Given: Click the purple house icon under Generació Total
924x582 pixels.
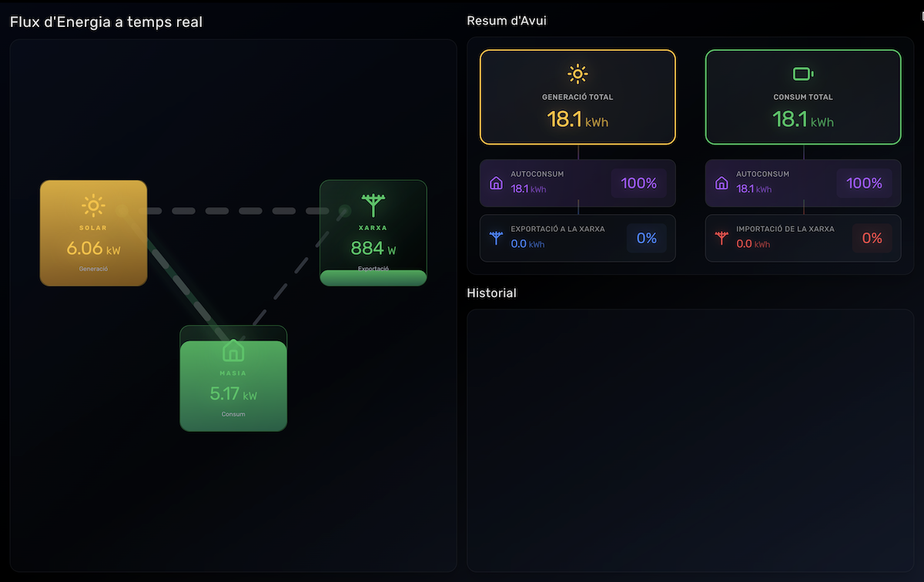Looking at the screenshot, I should (x=496, y=183).
